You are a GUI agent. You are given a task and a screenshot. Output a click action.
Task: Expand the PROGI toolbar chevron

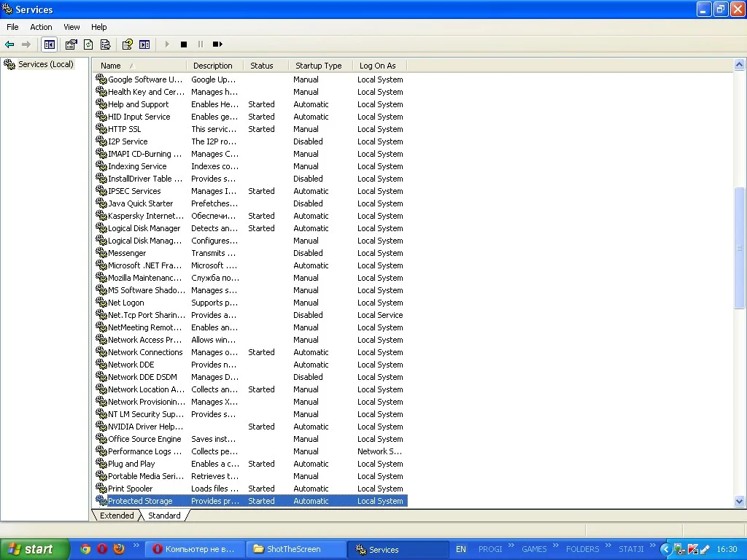click(x=511, y=545)
